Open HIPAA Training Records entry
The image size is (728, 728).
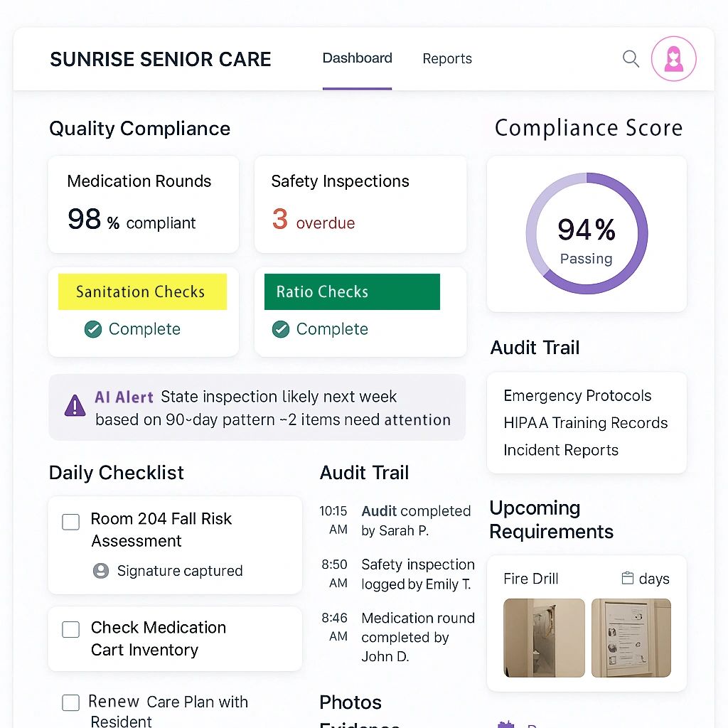585,423
